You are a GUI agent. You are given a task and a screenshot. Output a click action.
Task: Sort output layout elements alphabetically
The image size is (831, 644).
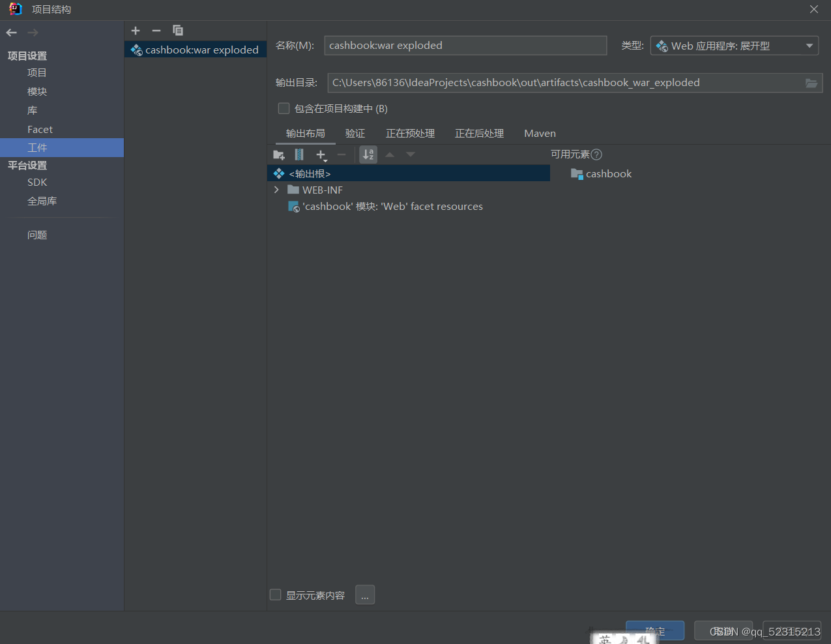point(368,154)
